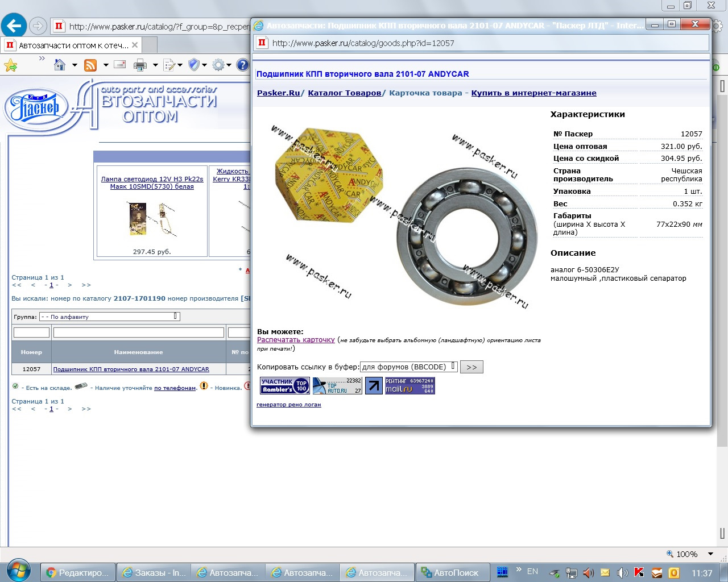This screenshot has width=728, height=582.
Task: Open the Add to Favorites star icon
Action: pyautogui.click(x=10, y=65)
